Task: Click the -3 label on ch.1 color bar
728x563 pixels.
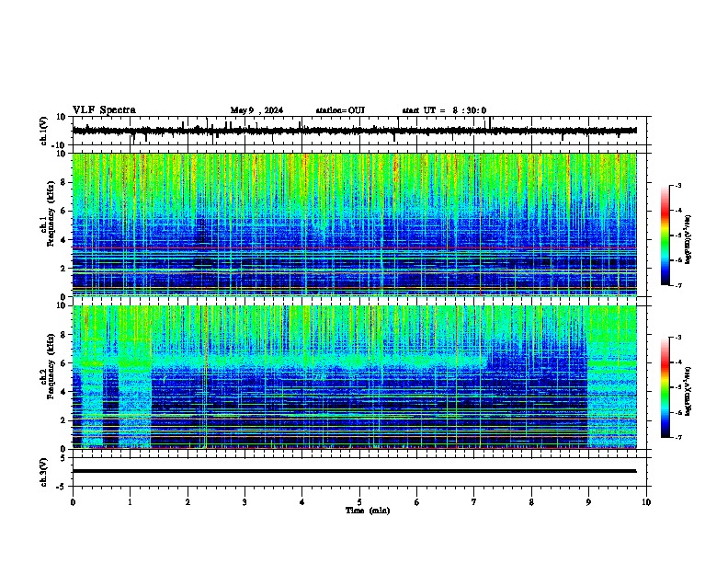Action: coord(677,186)
